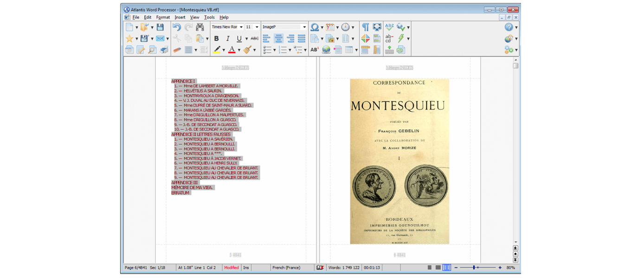Screen dimensions: 644x278
Task: Open the Format menu
Action: 163,17
